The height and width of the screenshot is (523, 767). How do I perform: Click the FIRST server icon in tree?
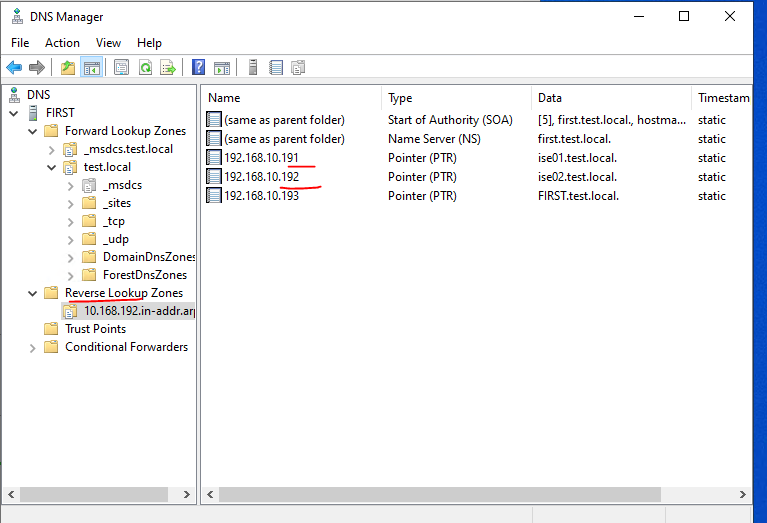point(33,113)
